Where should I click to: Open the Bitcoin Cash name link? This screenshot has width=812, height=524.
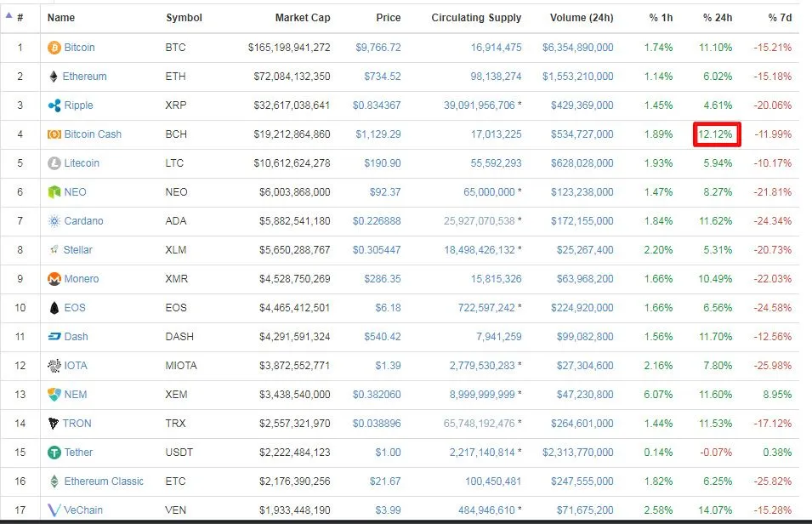pos(93,134)
